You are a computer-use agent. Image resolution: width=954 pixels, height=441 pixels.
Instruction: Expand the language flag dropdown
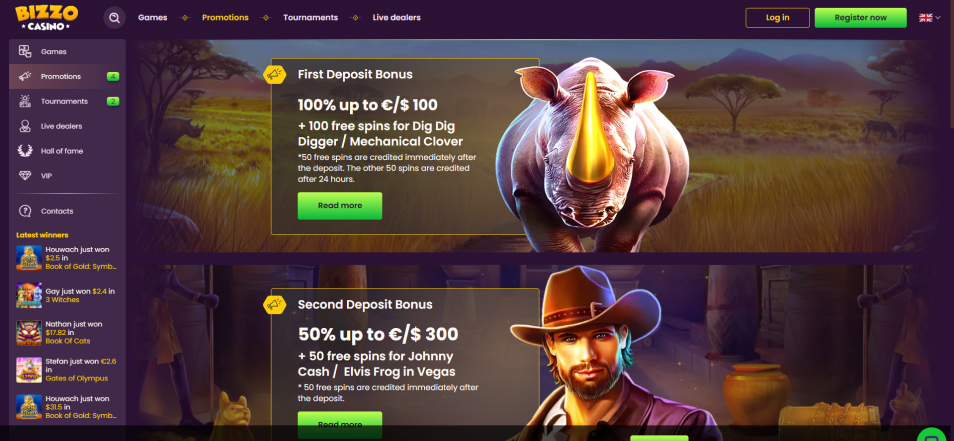[x=930, y=18]
